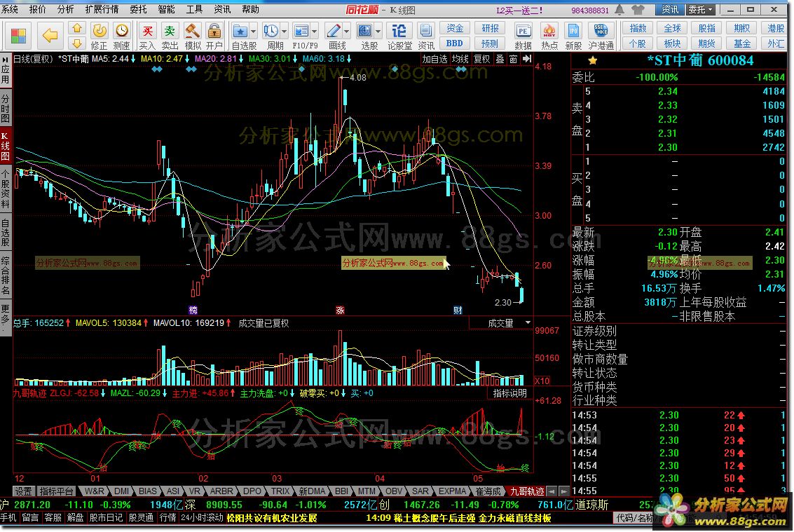Toggle the 叠 overlay stock option

(x=500, y=59)
